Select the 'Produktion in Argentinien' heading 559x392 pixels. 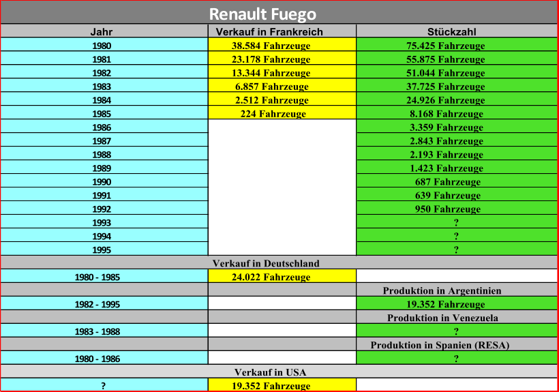(457, 289)
